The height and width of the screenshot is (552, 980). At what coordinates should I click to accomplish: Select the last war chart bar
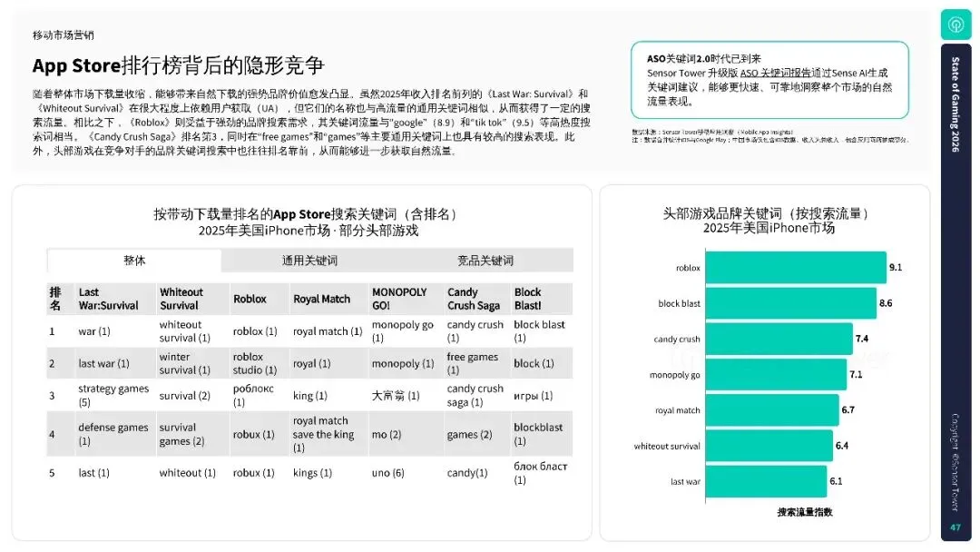tap(766, 481)
